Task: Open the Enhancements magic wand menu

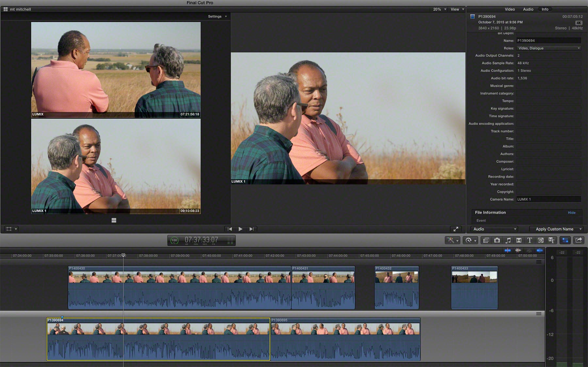Action: [452, 241]
